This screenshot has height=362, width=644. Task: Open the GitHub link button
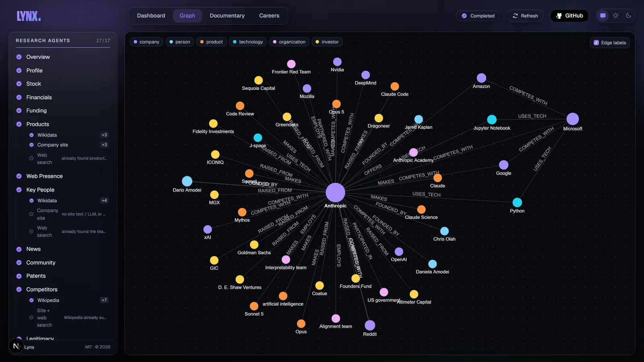[x=569, y=16]
